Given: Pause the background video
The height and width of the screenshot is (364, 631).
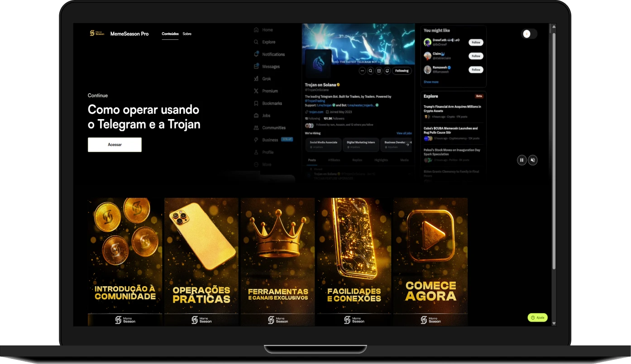Looking at the screenshot, I should (521, 160).
